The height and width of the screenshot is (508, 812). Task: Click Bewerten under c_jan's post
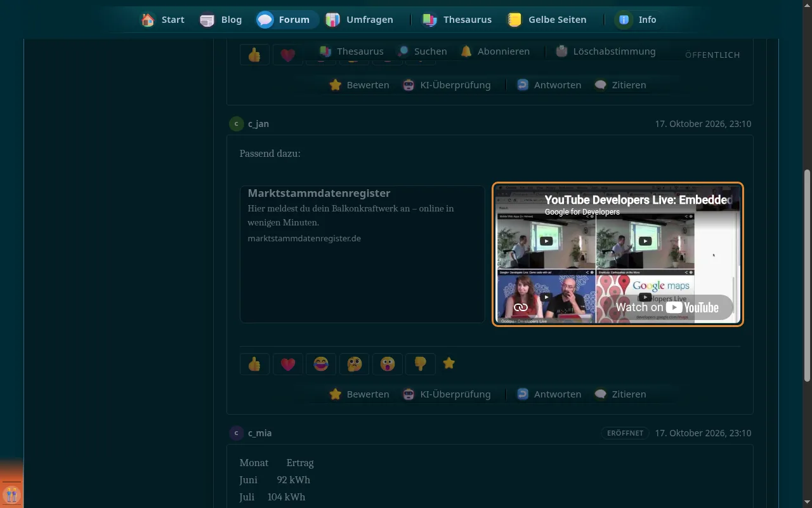tap(359, 394)
